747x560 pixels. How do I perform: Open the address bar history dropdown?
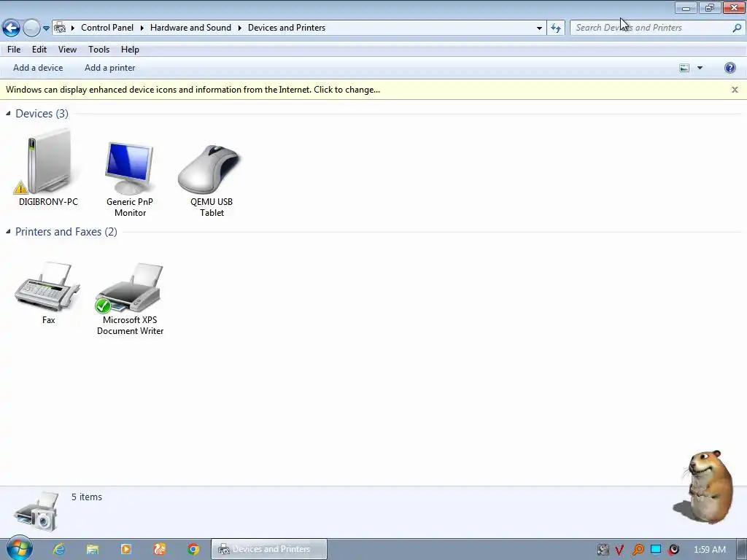click(x=539, y=28)
